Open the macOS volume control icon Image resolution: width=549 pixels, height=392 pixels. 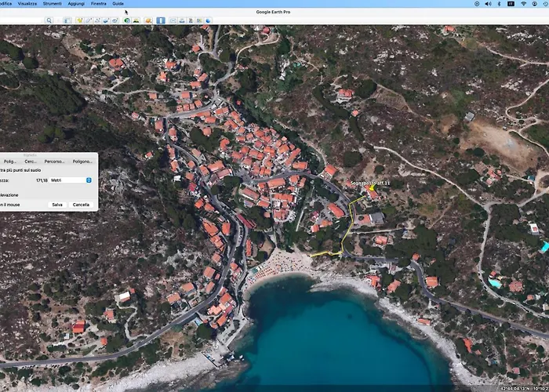[x=488, y=4]
